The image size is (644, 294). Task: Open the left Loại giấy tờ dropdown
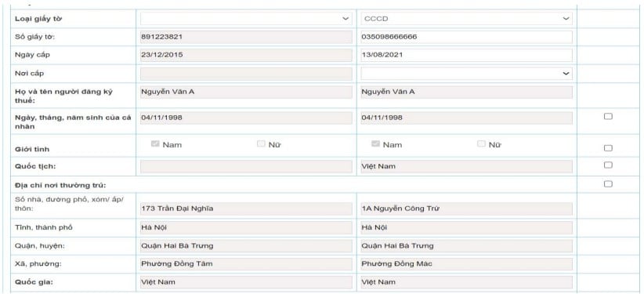point(246,19)
